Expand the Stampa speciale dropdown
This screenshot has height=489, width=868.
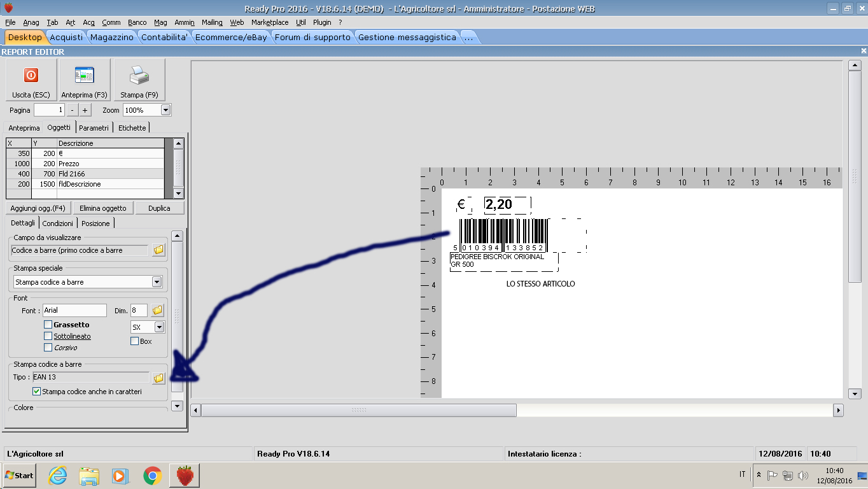(157, 282)
